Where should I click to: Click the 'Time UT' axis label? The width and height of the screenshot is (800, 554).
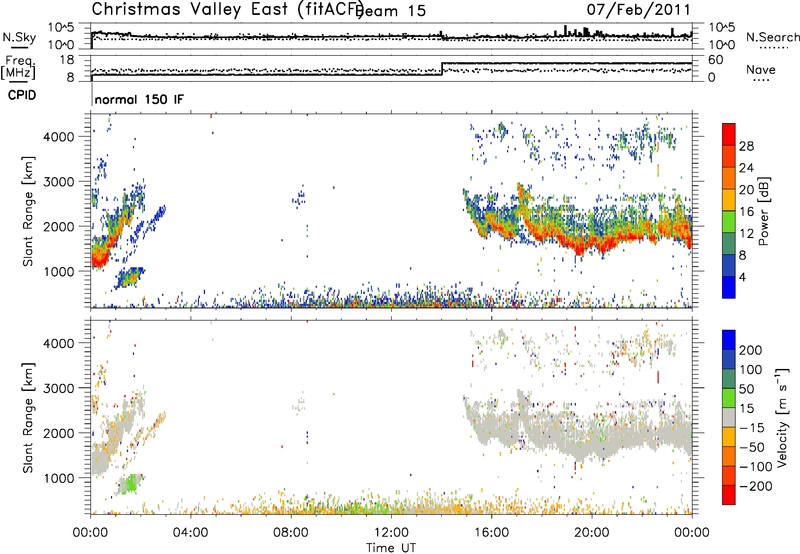pyautogui.click(x=391, y=548)
